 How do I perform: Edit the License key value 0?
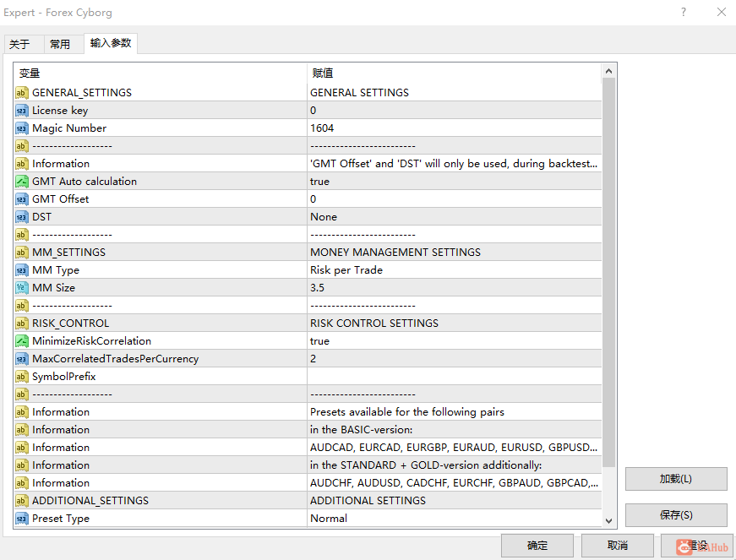(x=454, y=110)
